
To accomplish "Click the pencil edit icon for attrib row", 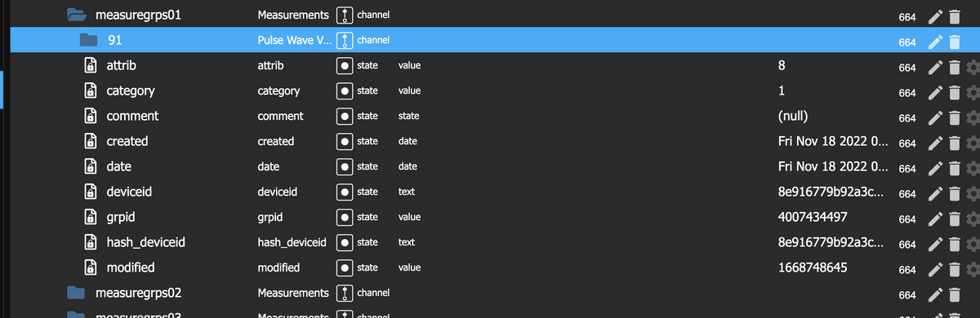I will [x=936, y=68].
